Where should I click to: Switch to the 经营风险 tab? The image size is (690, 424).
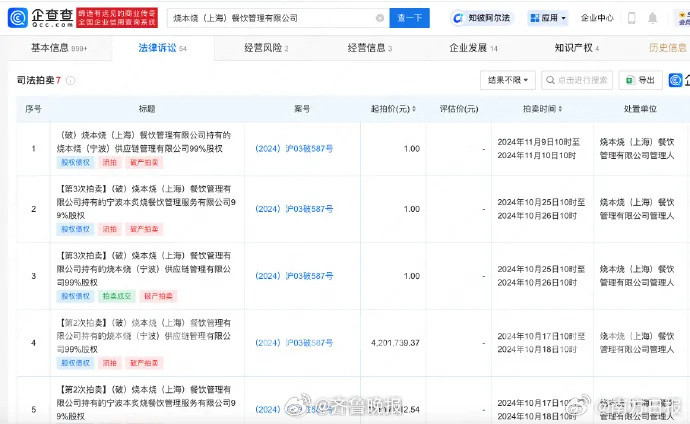pyautogui.click(x=265, y=48)
